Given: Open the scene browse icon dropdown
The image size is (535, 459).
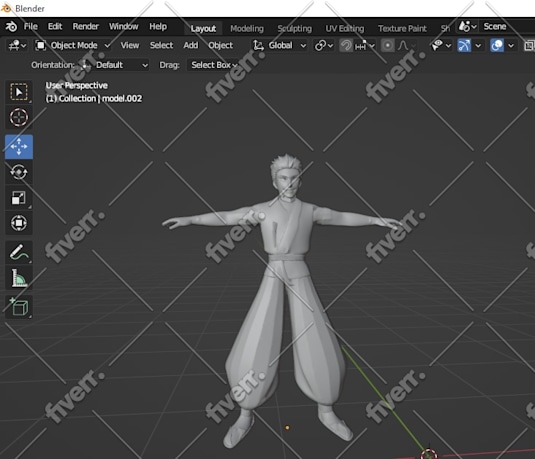Looking at the screenshot, I should 467,26.
